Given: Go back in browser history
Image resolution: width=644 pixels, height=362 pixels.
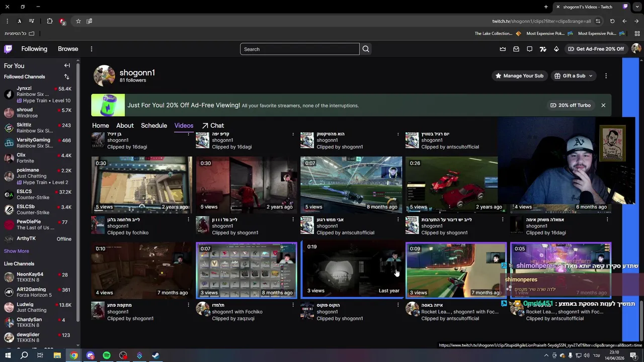Looking at the screenshot, I should [624, 21].
